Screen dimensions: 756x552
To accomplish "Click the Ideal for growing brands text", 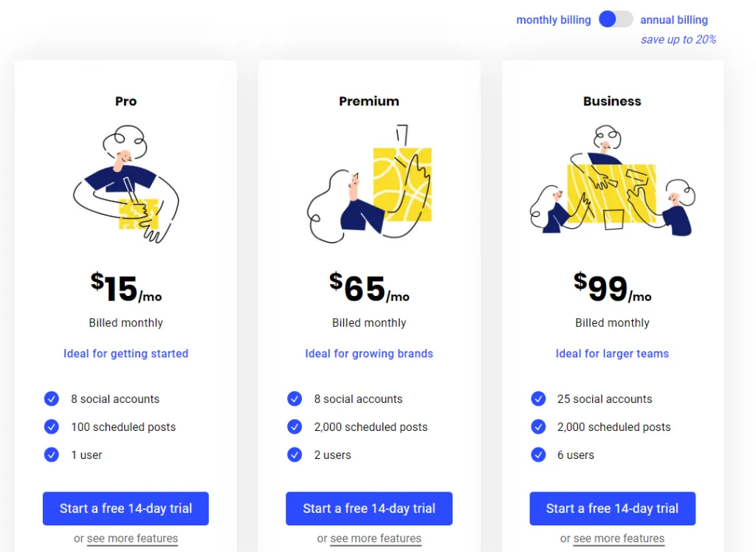I will (x=369, y=353).
